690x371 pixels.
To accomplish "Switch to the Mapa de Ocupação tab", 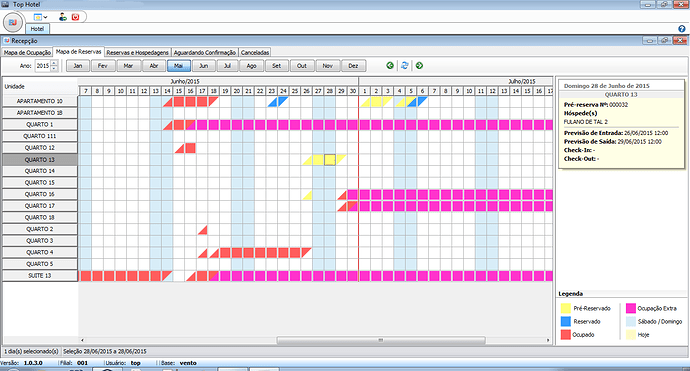I will click(27, 52).
